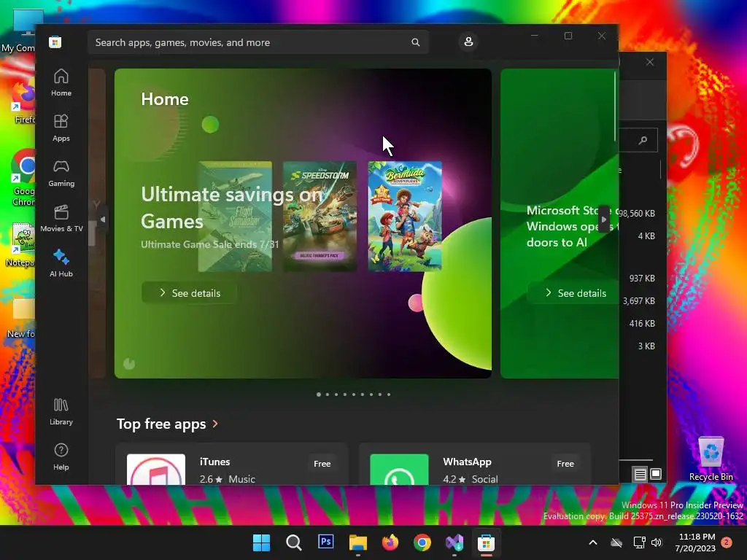Click the search magnifier icon in Store
Screen dimensions: 747x560
coord(415,42)
